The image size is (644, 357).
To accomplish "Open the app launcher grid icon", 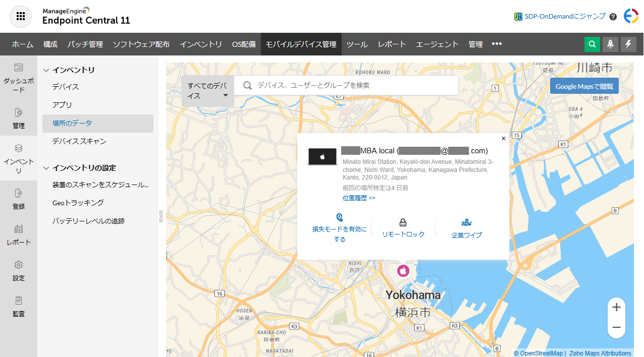I will tap(21, 16).
